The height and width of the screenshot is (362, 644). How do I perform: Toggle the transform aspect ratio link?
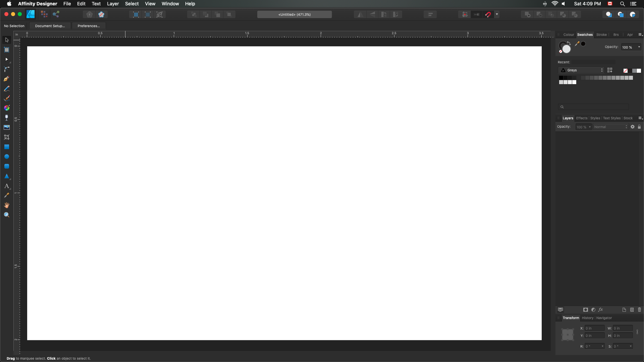637,332
